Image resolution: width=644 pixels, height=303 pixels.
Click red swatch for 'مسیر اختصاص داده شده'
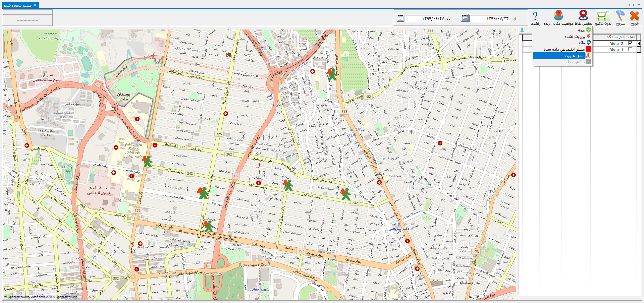click(588, 49)
